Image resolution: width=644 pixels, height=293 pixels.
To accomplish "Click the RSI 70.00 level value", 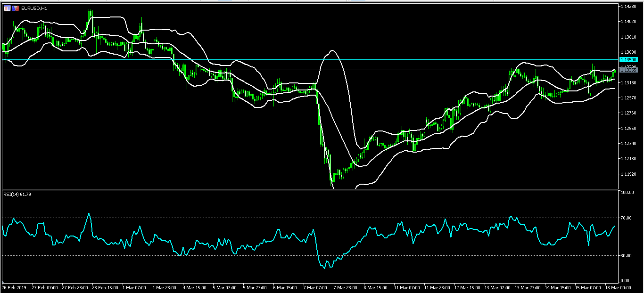I will (x=627, y=218).
